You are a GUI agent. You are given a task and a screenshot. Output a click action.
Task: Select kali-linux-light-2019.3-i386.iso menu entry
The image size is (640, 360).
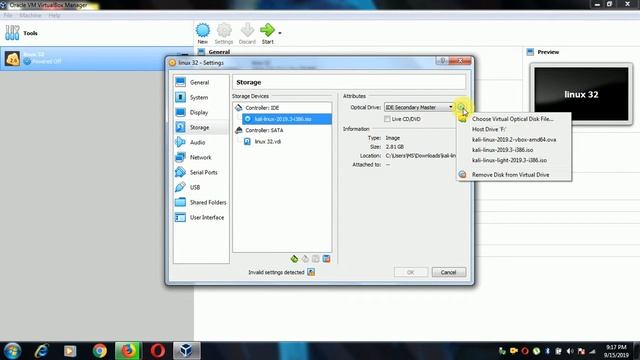[514, 160]
